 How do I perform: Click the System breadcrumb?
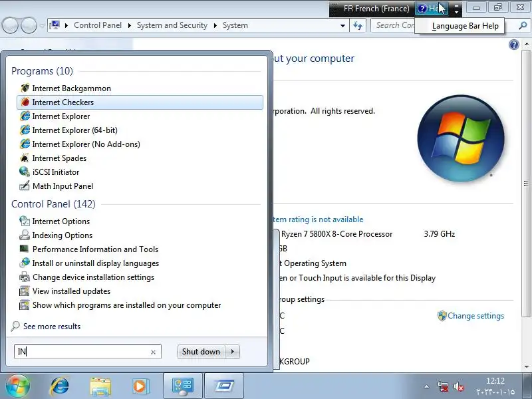pyautogui.click(x=235, y=25)
